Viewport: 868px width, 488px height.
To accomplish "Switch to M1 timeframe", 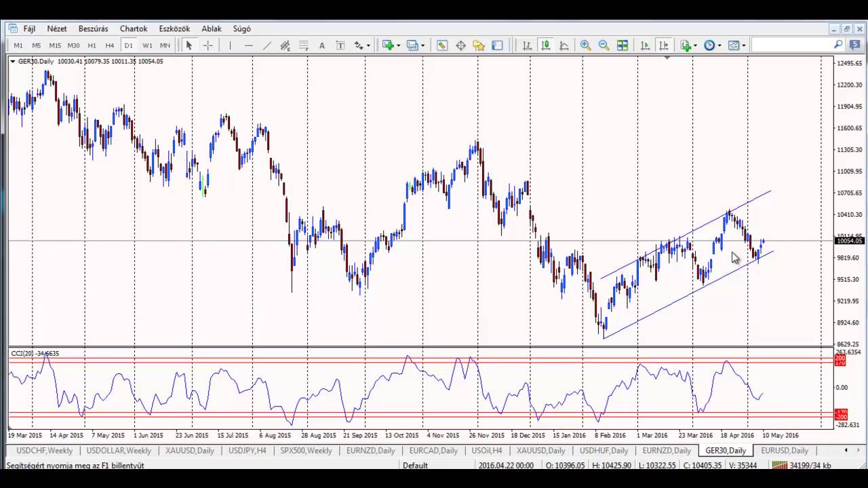I will 18,45.
